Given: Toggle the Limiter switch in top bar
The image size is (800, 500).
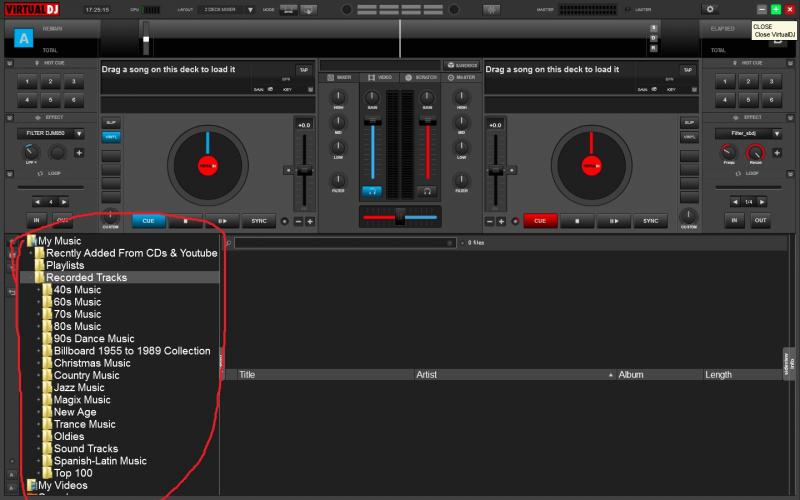Looking at the screenshot, I should click(x=628, y=10).
